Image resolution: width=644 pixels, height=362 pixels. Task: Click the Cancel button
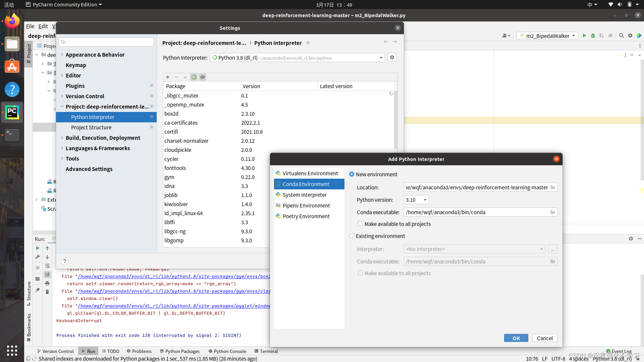(x=544, y=338)
